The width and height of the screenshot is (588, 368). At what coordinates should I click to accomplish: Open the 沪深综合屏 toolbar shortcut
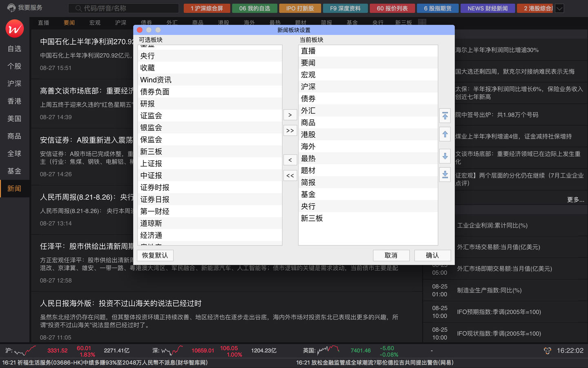pos(207,8)
